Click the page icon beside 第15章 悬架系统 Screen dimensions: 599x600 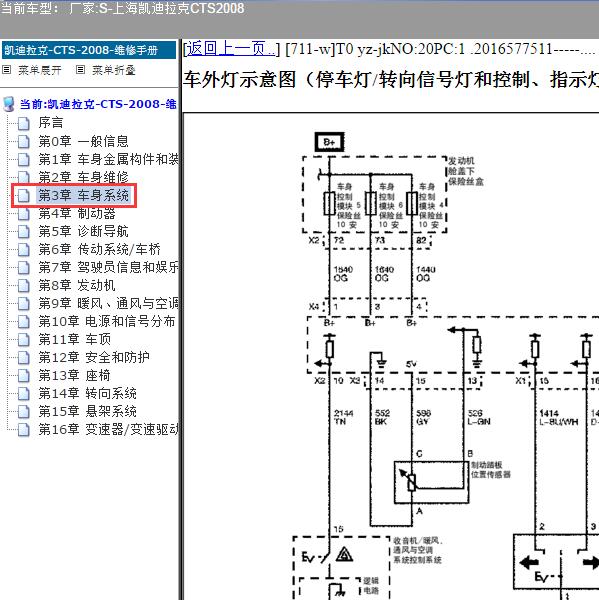[24, 411]
